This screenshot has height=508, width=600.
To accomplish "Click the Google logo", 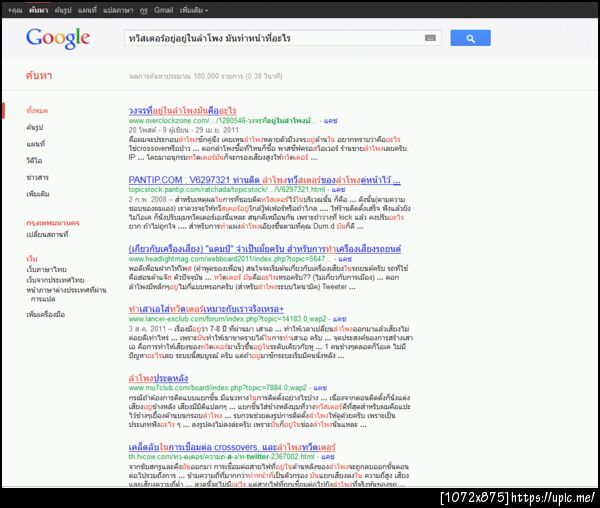I will click(58, 38).
